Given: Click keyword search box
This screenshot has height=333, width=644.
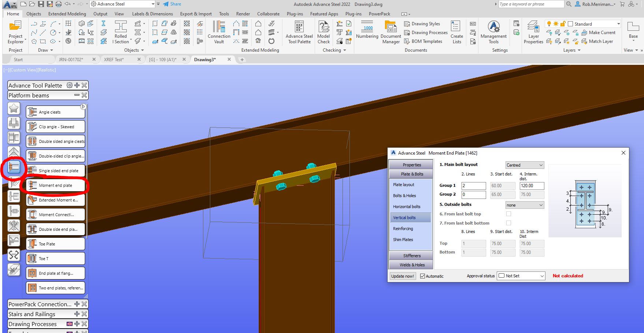Looking at the screenshot, I should 531,4.
